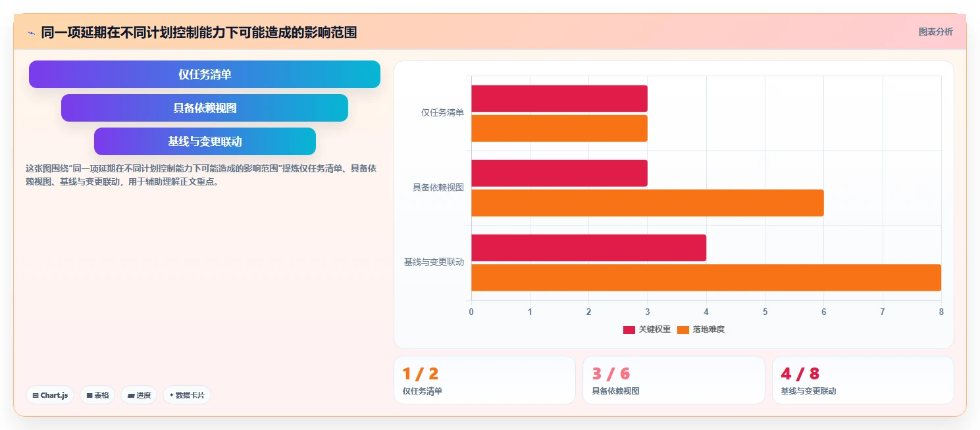Click the orange bar for 基线与变更联动

point(706,277)
